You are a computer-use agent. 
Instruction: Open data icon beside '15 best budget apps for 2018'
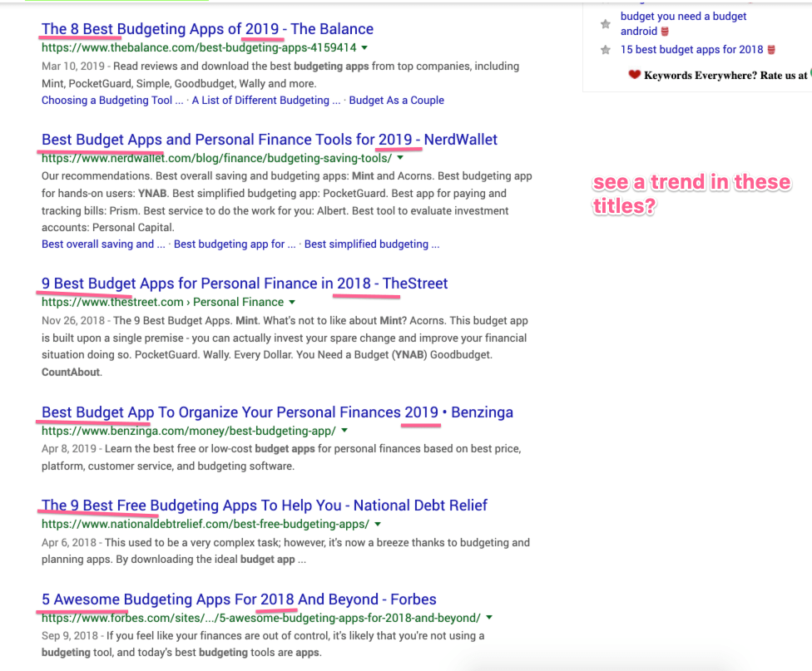click(771, 50)
